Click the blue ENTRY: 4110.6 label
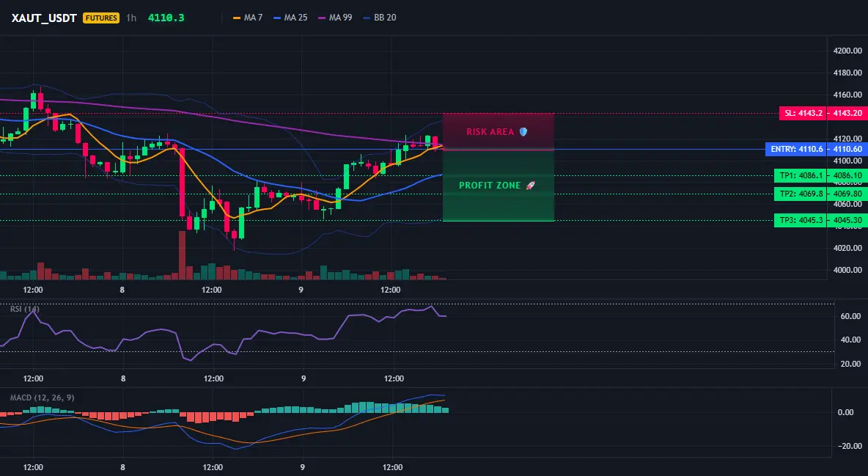This screenshot has height=476, width=868. [796, 149]
